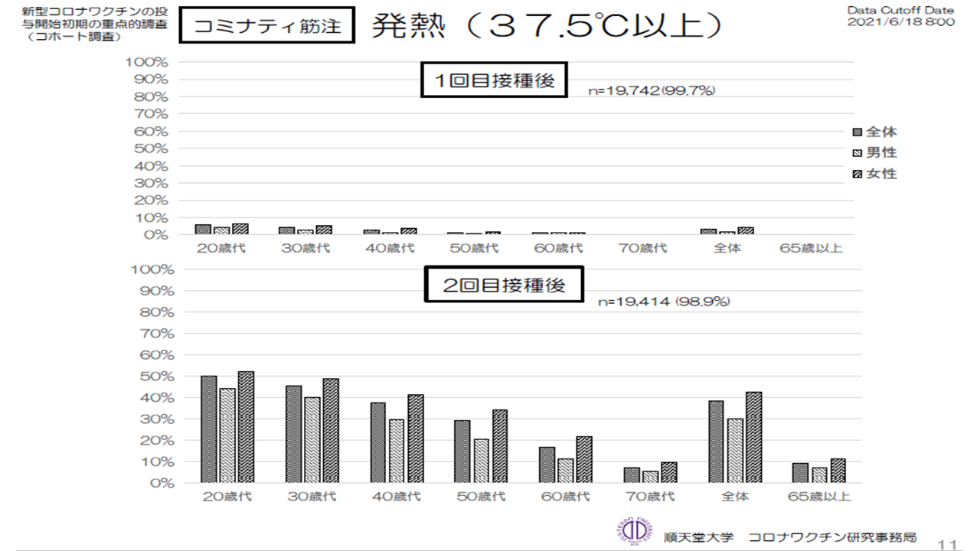Click the 発熱(37.5℃以上) slide title
Viewport: 980px width, 551px height.
click(547, 26)
